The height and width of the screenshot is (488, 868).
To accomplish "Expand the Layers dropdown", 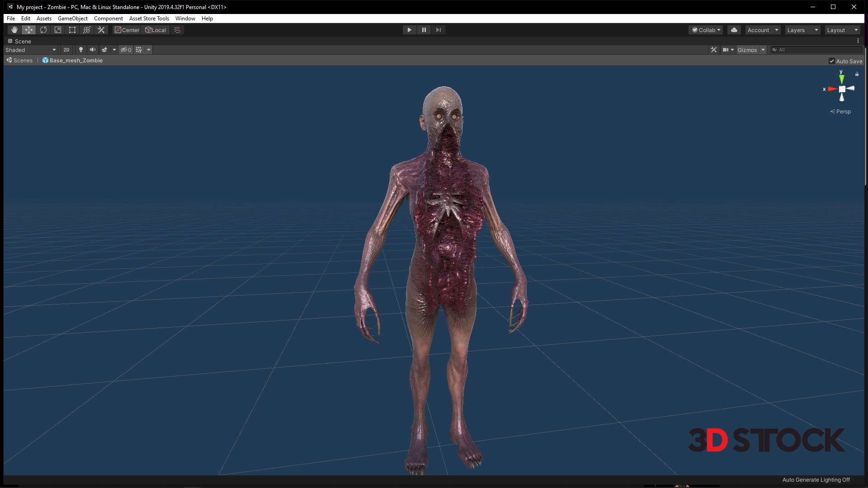I will pyautogui.click(x=802, y=30).
